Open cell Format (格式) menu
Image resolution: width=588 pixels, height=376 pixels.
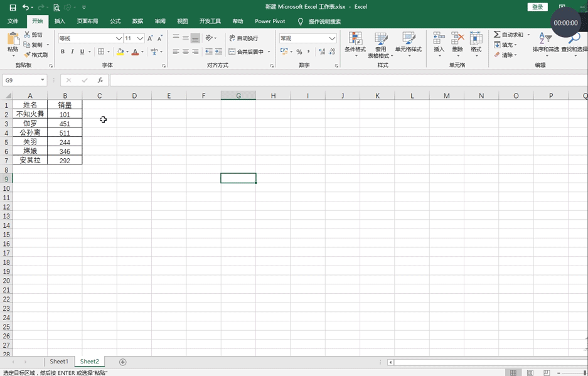(x=476, y=45)
